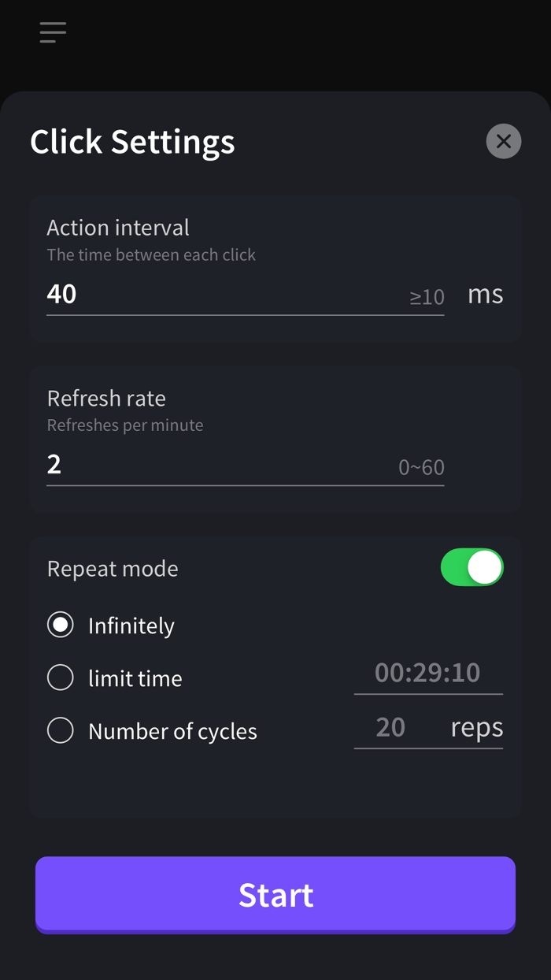Click the Repeat mode label
Screen dimensions: 551x980
(x=113, y=567)
